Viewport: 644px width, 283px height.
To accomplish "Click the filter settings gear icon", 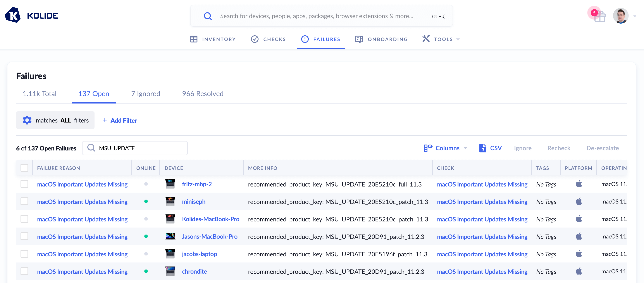I will coord(27,120).
